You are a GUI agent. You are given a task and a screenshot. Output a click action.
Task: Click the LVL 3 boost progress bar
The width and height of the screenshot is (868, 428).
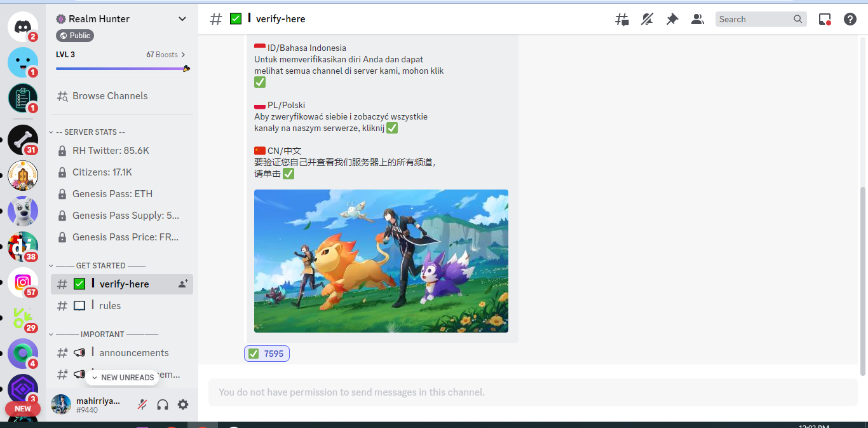122,68
